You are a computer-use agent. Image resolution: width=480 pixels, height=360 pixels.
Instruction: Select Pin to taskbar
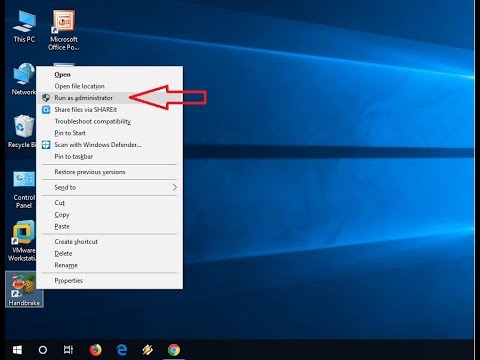point(109,156)
